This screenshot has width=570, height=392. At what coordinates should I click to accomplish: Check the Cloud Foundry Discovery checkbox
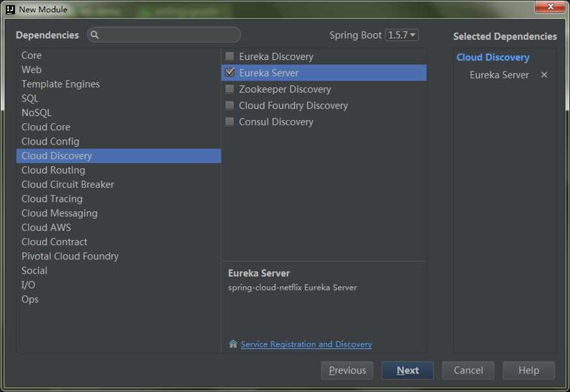230,106
